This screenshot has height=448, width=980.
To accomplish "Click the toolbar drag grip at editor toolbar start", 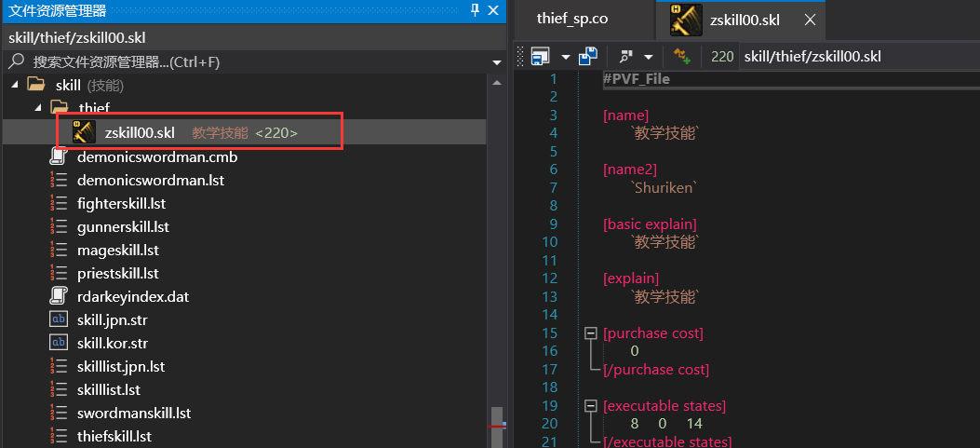I will pos(520,56).
